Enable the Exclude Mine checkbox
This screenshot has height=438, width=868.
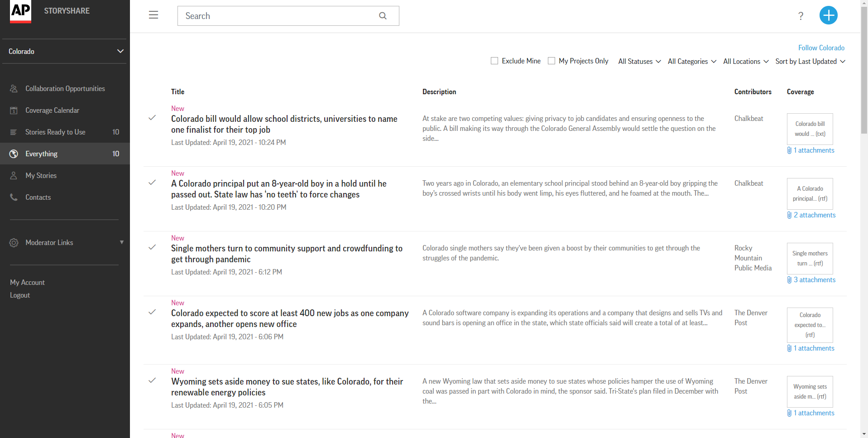[494, 61]
